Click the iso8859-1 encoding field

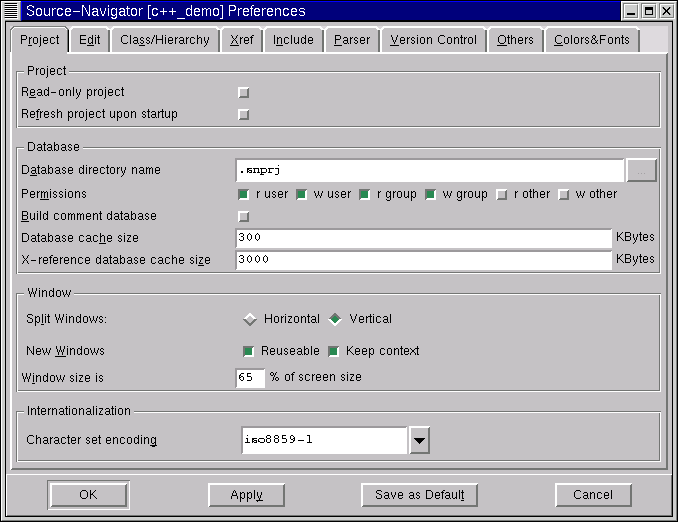324,440
